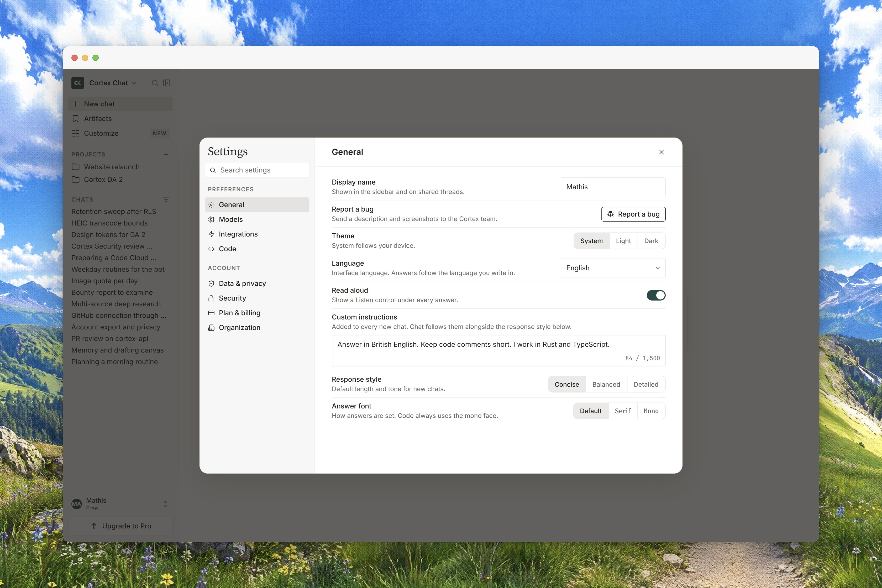Choose Concise response style
882x588 pixels.
point(567,384)
